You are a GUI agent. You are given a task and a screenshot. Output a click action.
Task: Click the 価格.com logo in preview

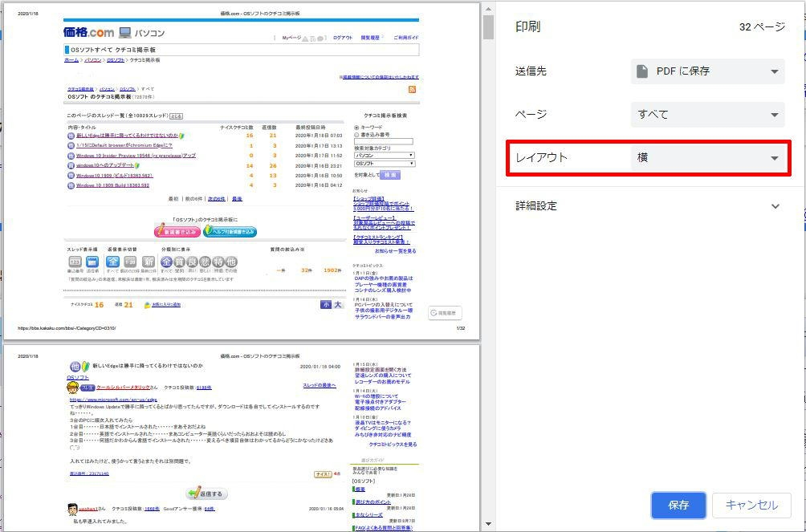(x=88, y=32)
